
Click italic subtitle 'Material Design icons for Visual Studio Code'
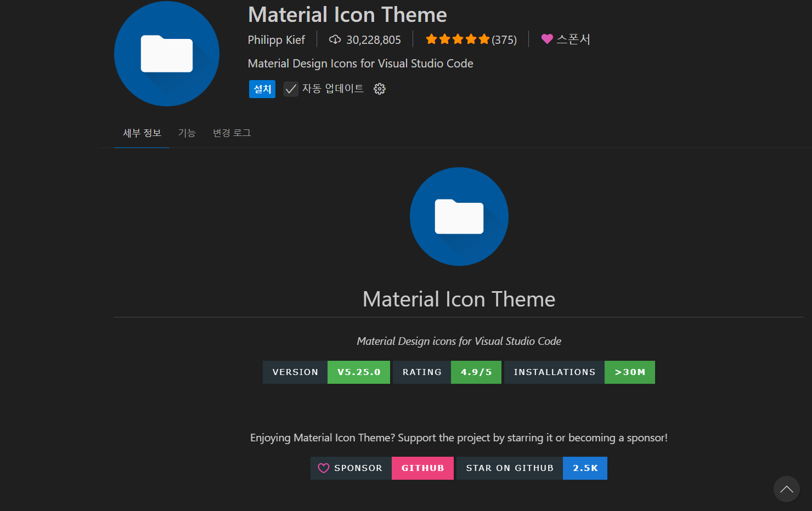coord(459,341)
